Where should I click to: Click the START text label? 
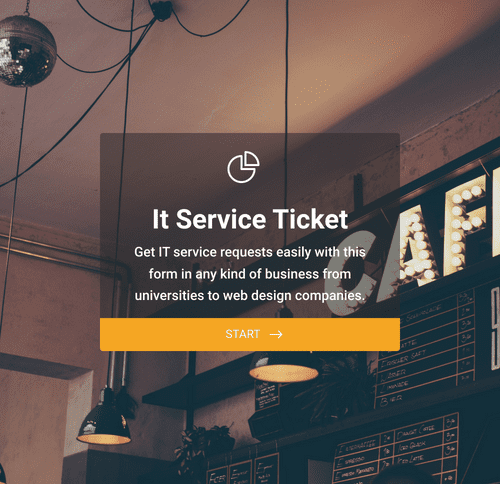click(x=242, y=334)
